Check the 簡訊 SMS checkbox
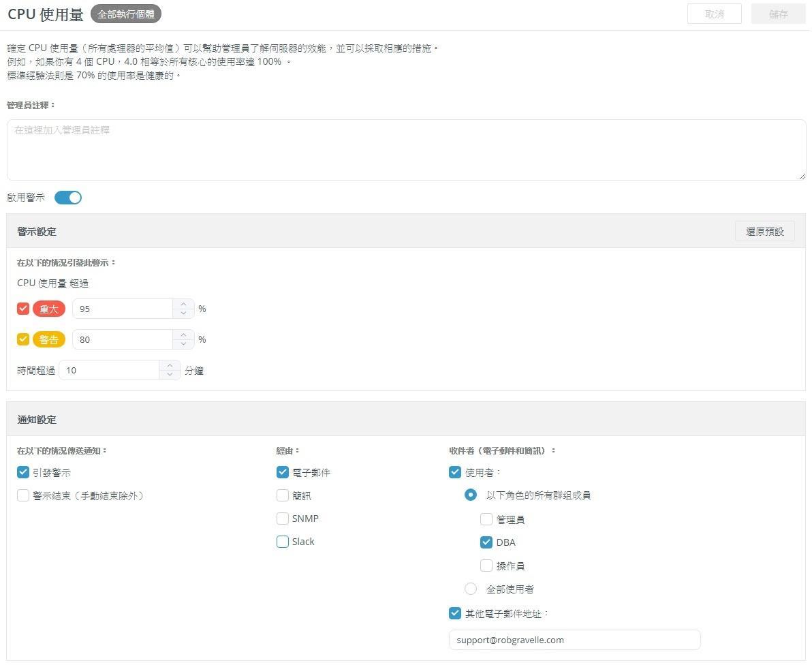This screenshot has width=812, height=665. [x=283, y=495]
